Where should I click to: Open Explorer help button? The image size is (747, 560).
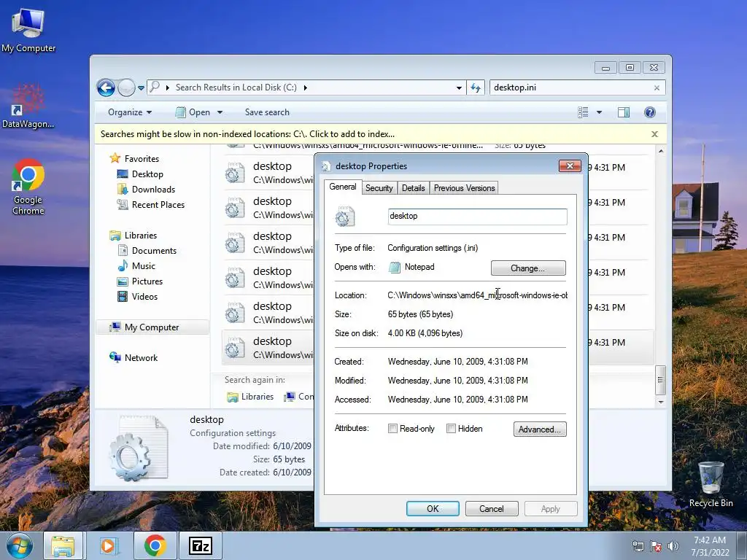pyautogui.click(x=649, y=112)
